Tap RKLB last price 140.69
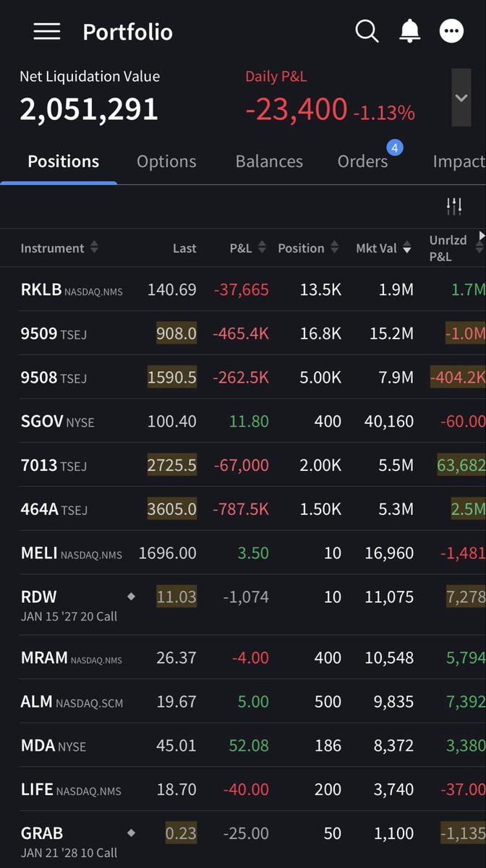The height and width of the screenshot is (868, 486). (171, 290)
